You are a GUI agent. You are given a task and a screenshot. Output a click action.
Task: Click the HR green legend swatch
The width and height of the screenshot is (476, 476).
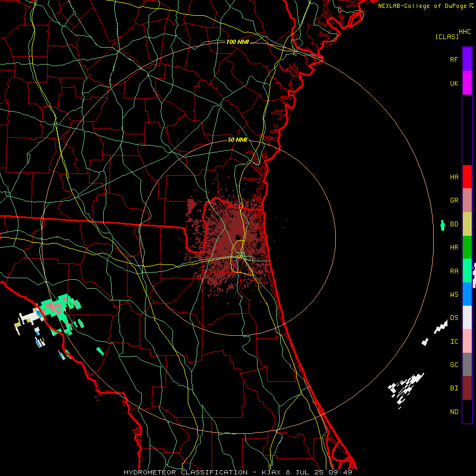tap(467, 248)
